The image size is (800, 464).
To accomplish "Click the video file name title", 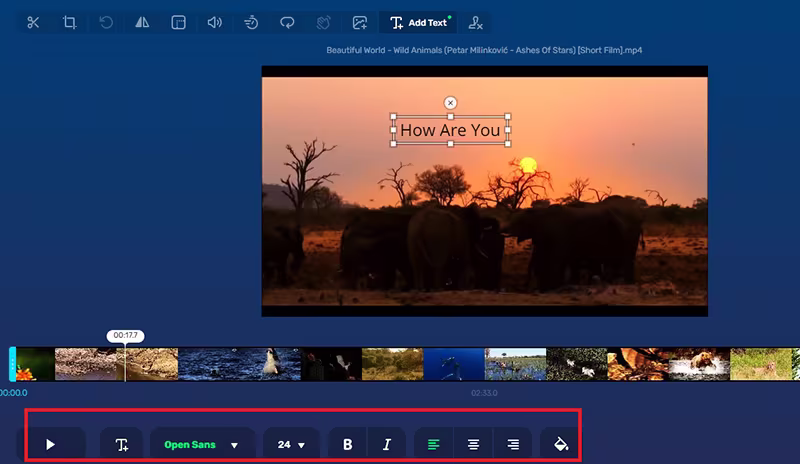I will tap(484, 50).
